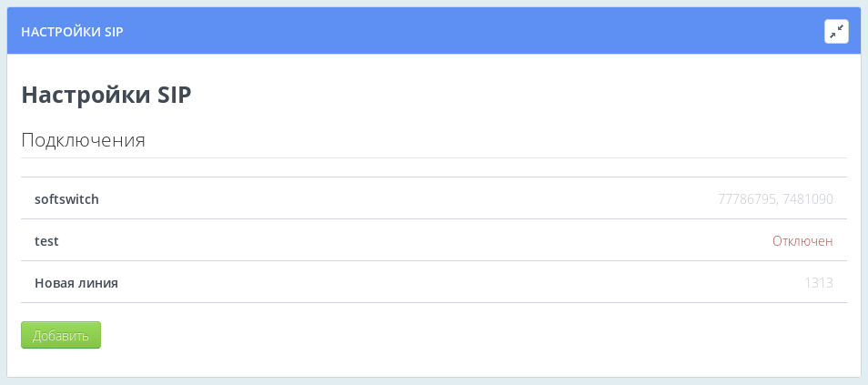The height and width of the screenshot is (385, 868).
Task: Select the Подключения section heading
Action: [x=83, y=140]
